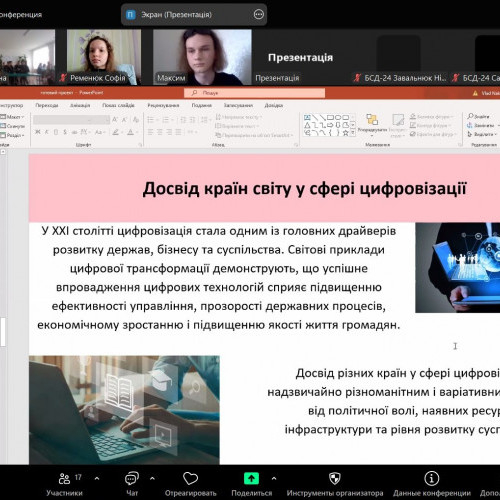Click the three-dot more icon on Экран tab
500x500 pixels.
coord(259,14)
